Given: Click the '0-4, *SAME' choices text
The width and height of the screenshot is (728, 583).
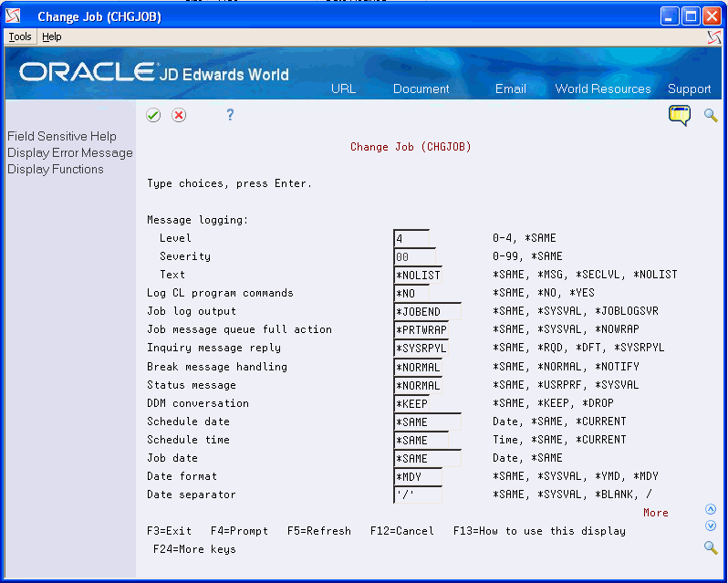Looking at the screenshot, I should pos(525,238).
